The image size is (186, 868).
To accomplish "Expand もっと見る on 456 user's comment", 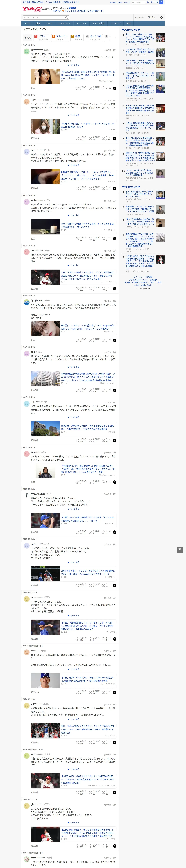I will [x=73, y=367].
